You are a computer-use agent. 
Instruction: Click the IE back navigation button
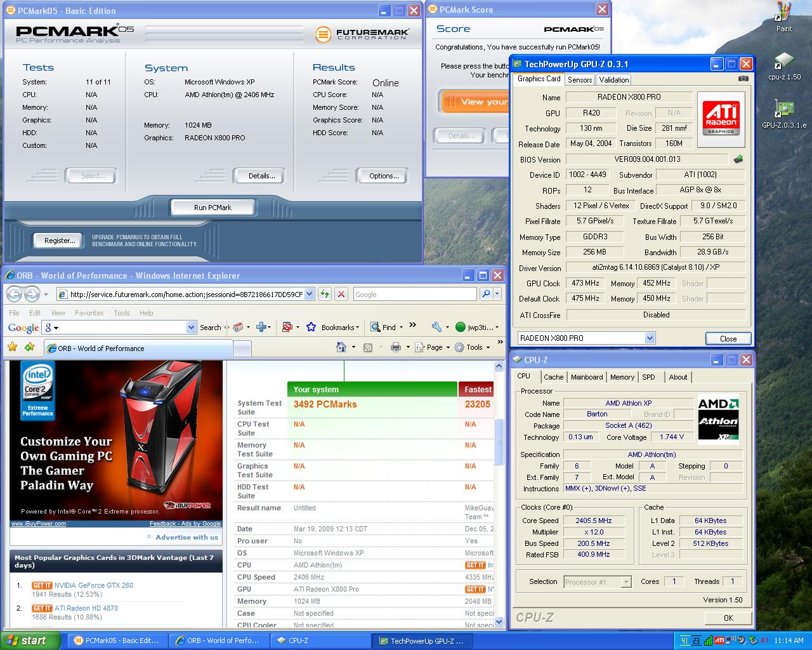click(15, 294)
